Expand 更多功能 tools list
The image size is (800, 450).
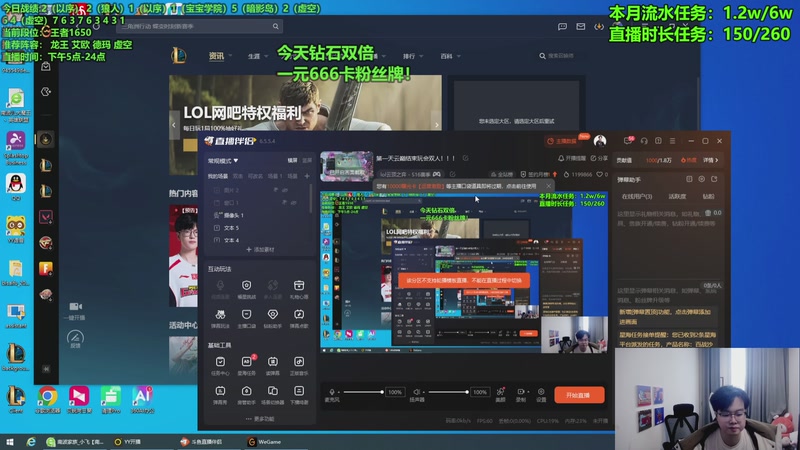[260, 419]
